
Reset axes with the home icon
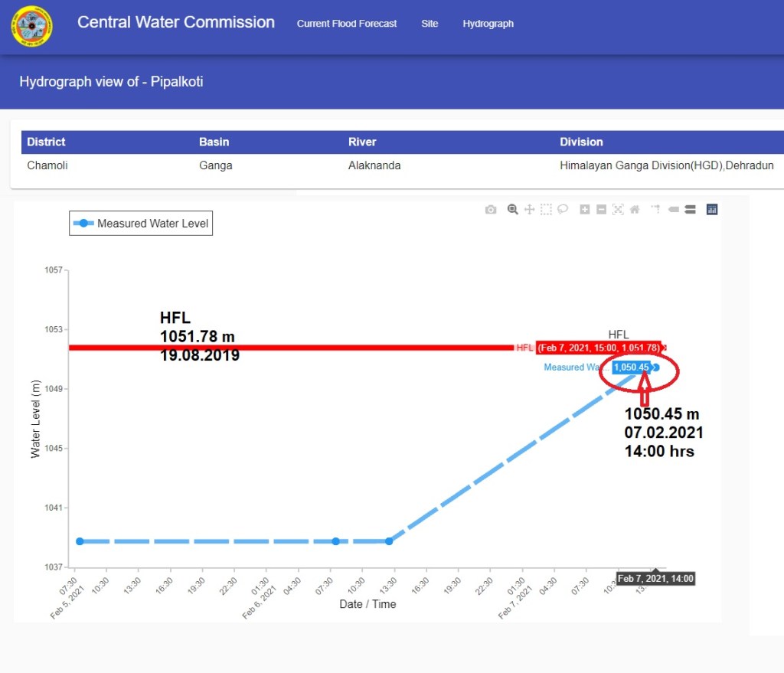(x=635, y=210)
